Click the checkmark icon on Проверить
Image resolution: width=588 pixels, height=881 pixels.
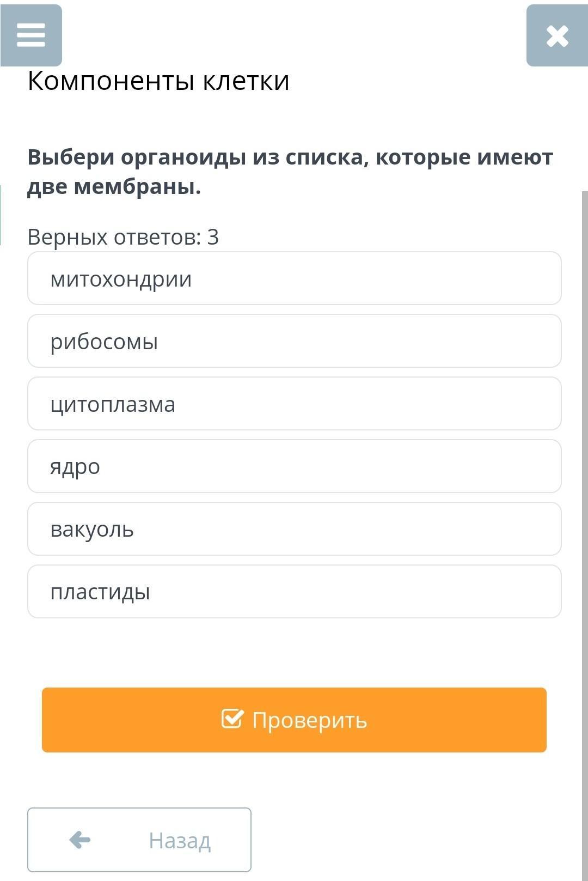tap(232, 719)
